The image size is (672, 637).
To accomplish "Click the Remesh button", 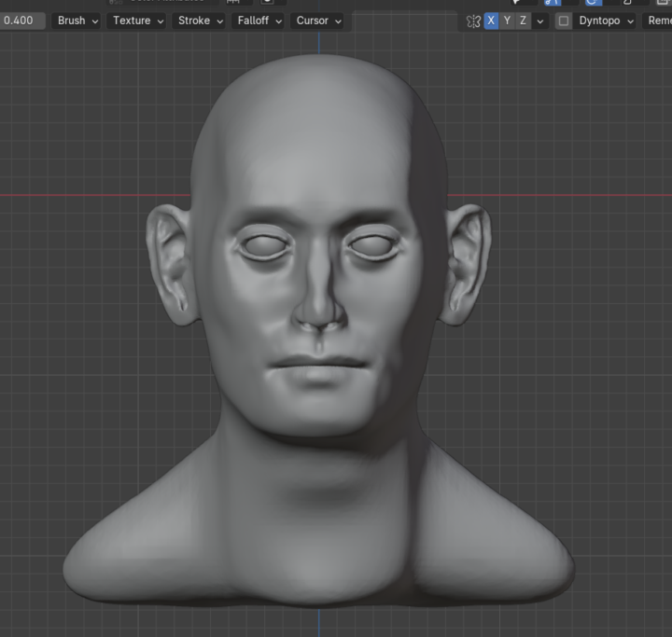I will [x=659, y=21].
